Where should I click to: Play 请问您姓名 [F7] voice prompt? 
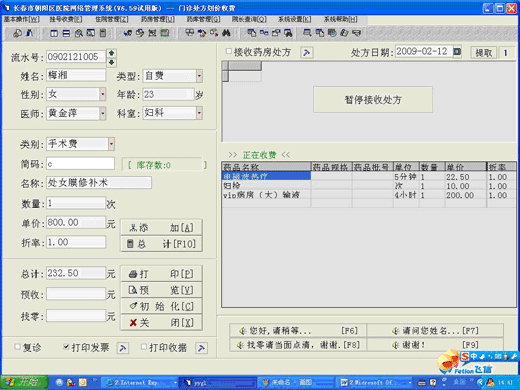435,331
